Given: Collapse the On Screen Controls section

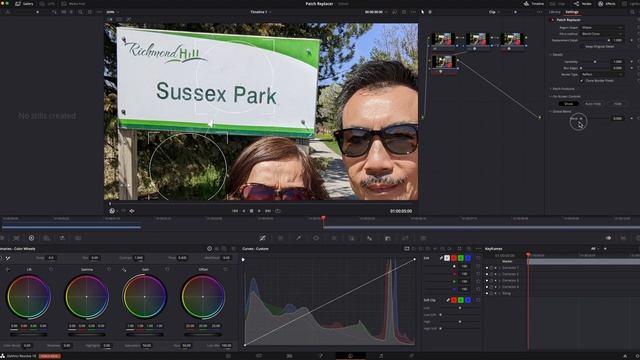Looking at the screenshot, I should [x=551, y=96].
